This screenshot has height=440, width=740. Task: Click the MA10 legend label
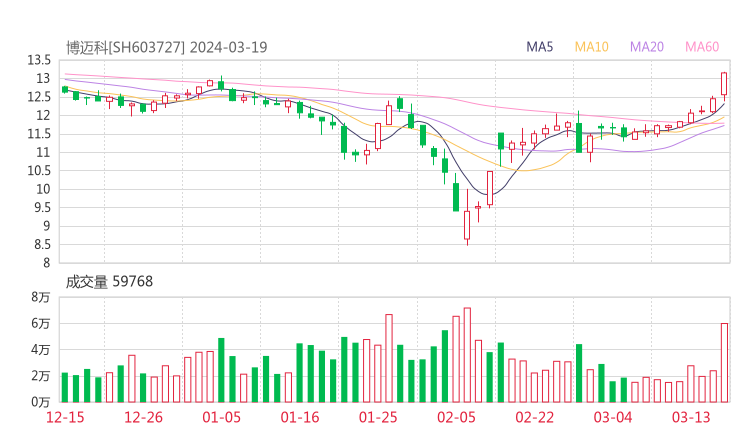tap(591, 47)
